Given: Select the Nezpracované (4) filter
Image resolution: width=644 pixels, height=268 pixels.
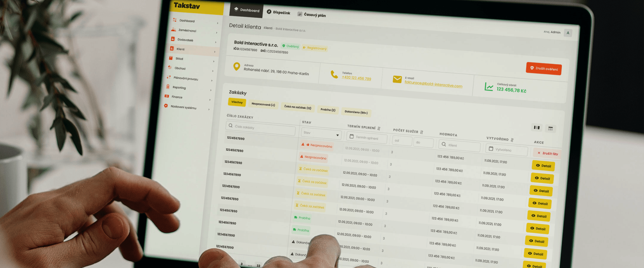Looking at the screenshot, I should click(263, 105).
